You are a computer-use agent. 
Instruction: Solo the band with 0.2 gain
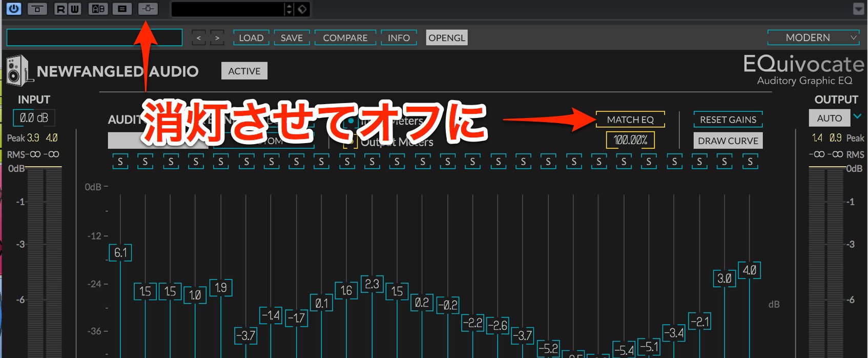coord(423,162)
